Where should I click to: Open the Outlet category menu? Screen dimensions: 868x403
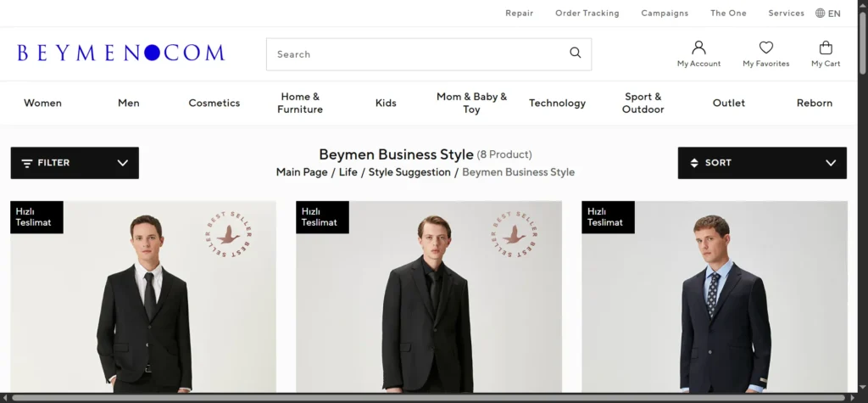point(728,104)
